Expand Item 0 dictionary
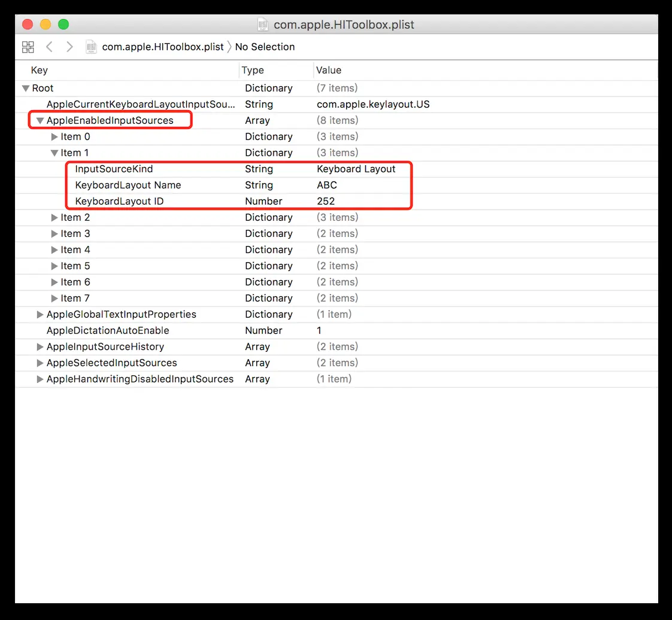 tap(55, 136)
